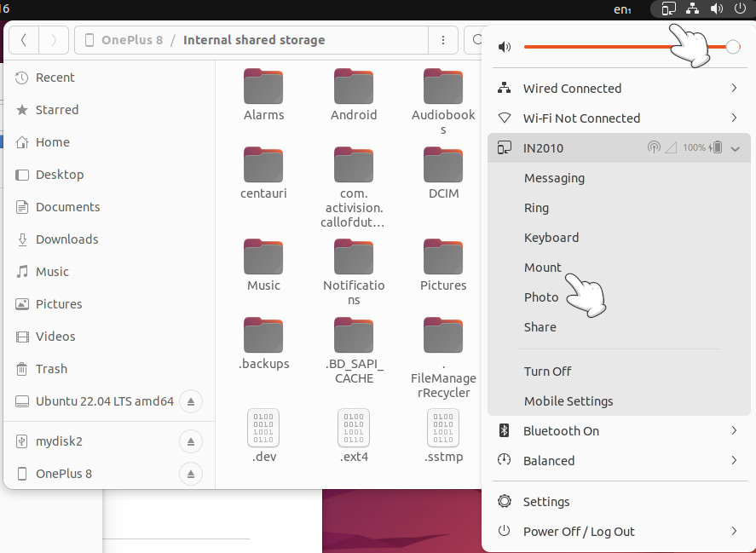756x553 pixels.
Task: Expand the Wired Connected submenu
Action: [734, 89]
